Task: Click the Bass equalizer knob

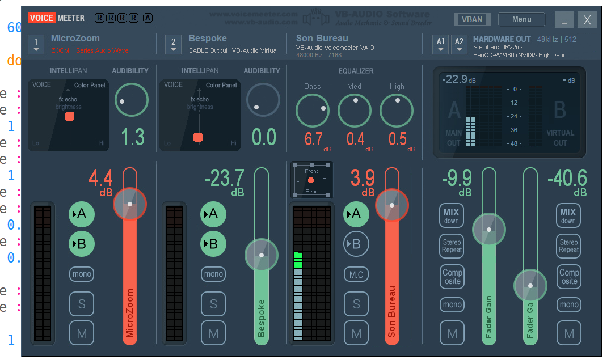Action: [313, 111]
